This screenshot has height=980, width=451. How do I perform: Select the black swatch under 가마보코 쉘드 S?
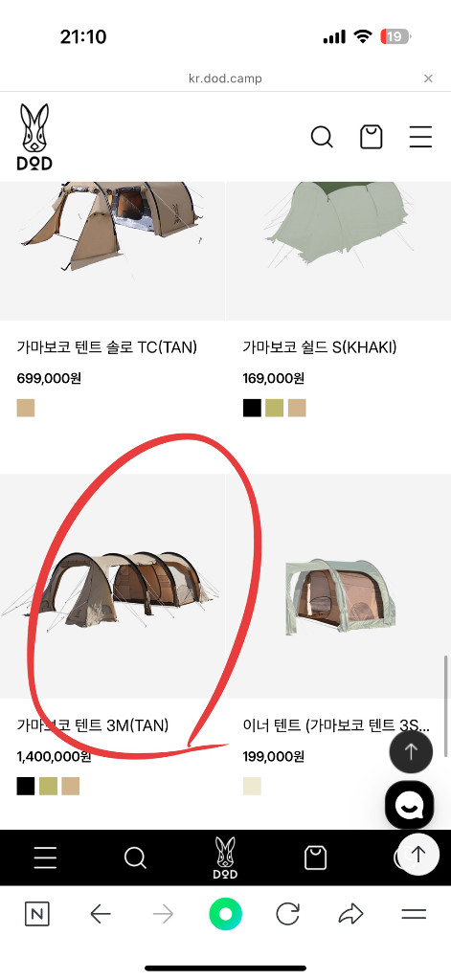252,408
